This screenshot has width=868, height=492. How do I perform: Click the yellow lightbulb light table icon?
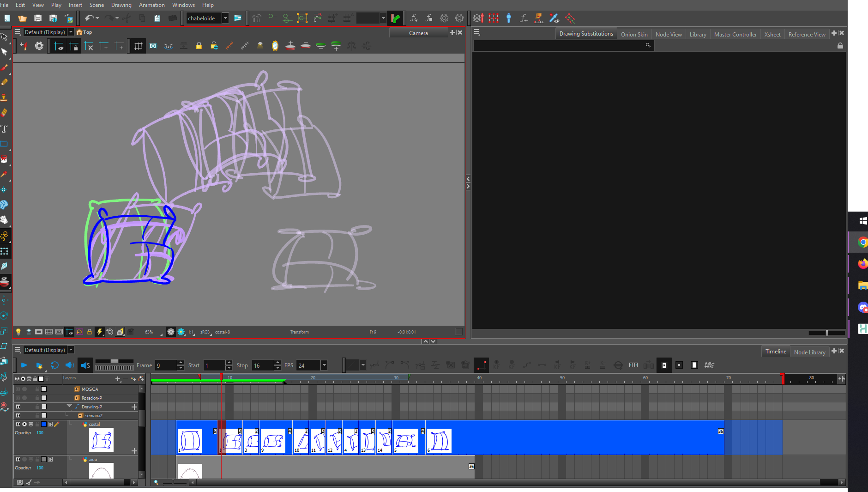(18, 332)
